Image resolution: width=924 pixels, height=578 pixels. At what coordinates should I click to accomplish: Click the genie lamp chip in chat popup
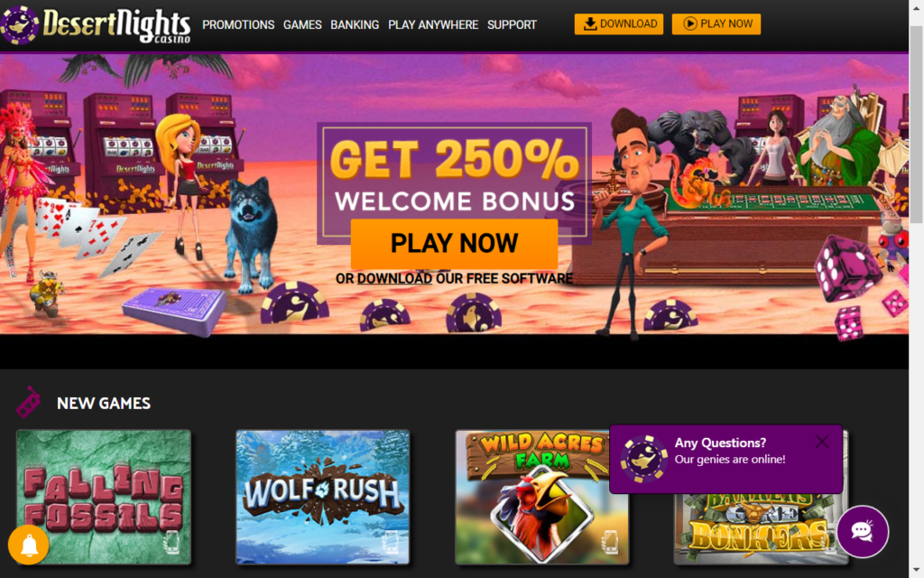pos(643,459)
